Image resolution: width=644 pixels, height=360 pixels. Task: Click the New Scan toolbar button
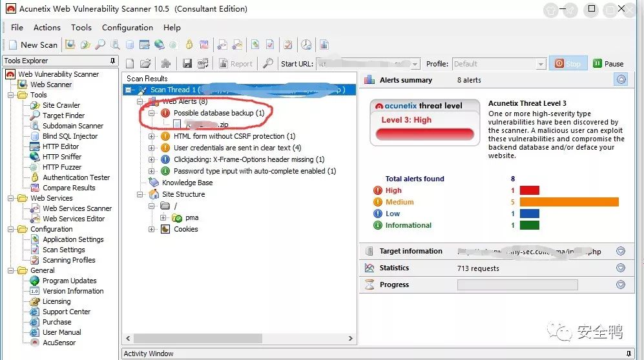[34, 45]
